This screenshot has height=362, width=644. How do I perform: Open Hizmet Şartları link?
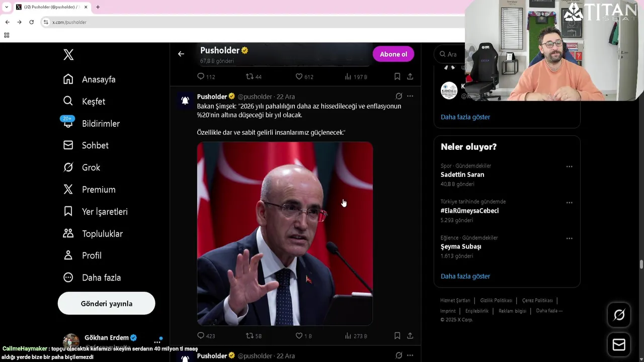coord(455,301)
